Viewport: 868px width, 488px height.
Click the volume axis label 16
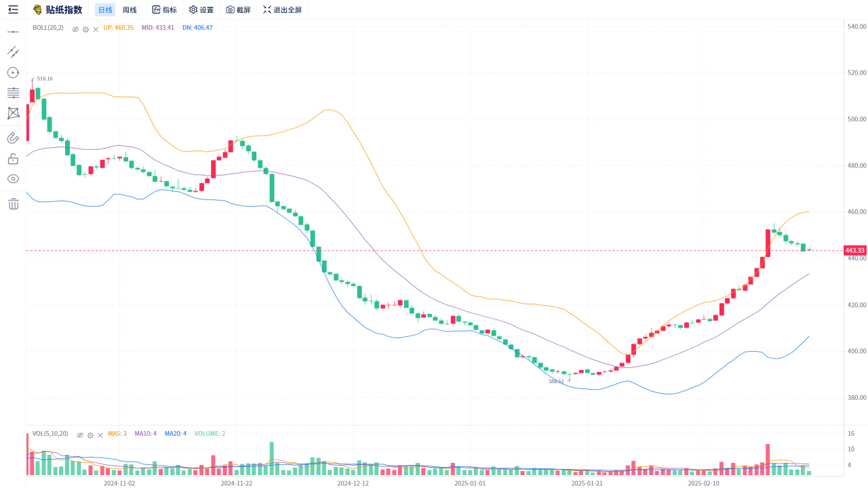tap(851, 434)
